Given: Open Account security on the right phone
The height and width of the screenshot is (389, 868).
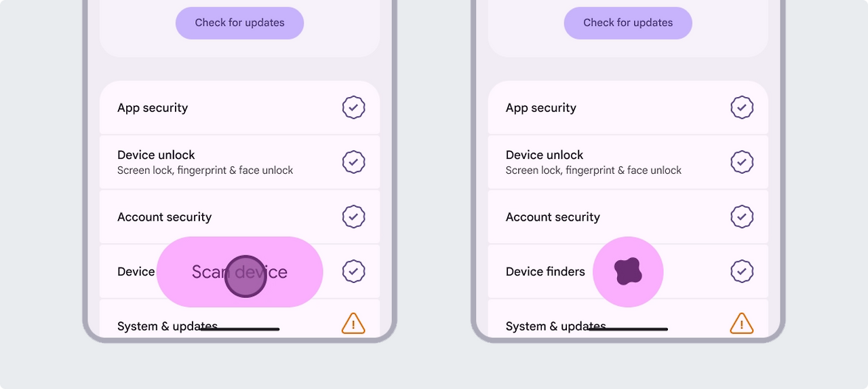Looking at the screenshot, I should click(628, 217).
